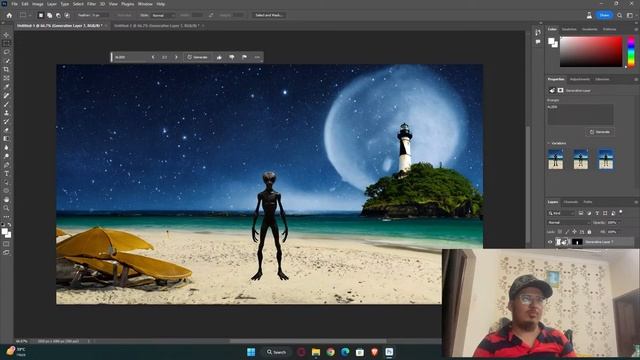Screen dimensions: 640x360
Task: Switch to the Channels tab
Action: 571,202
